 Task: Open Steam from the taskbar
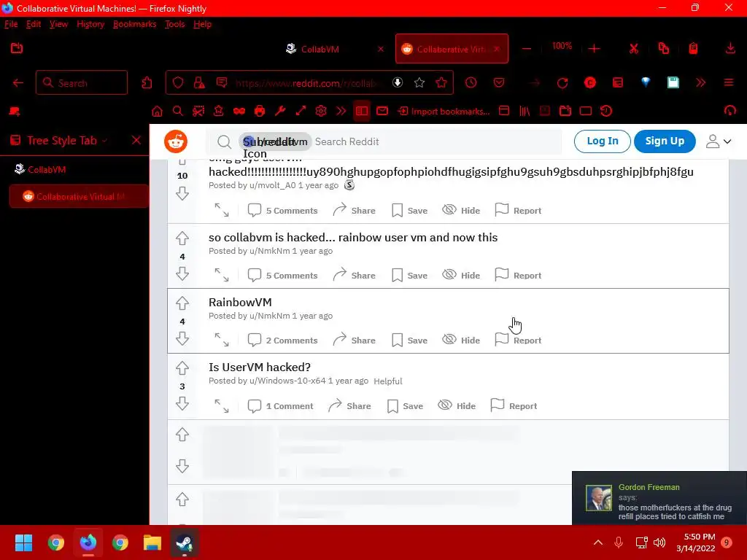[x=185, y=542]
